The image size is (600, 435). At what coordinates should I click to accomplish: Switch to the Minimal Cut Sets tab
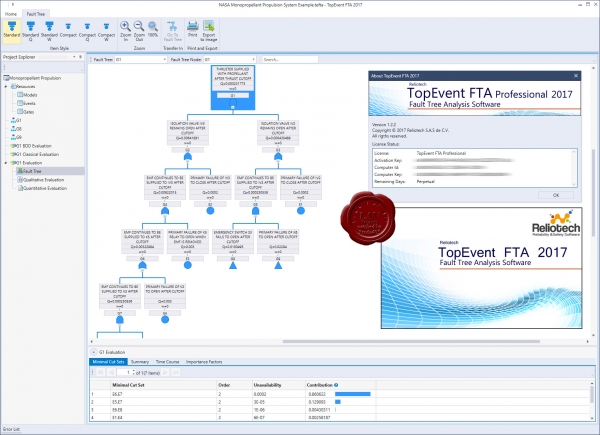(x=108, y=362)
